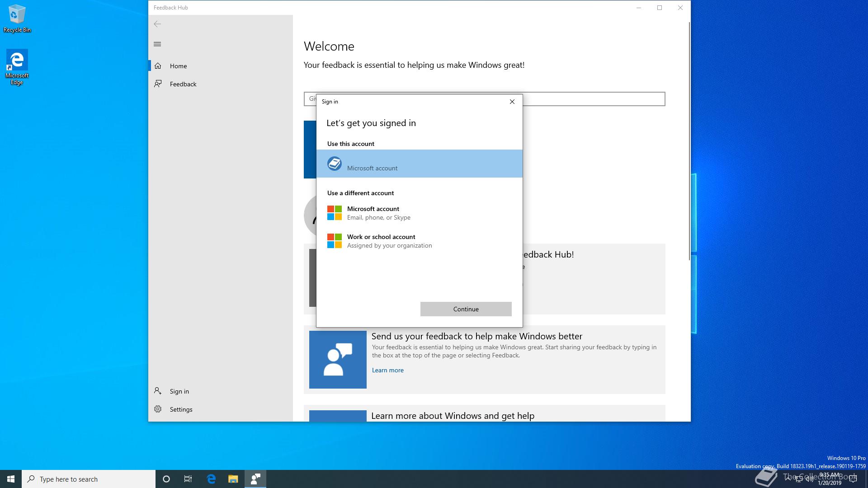Select Microsoft Edge desktop shortcut
Image resolution: width=868 pixels, height=488 pixels.
click(17, 67)
